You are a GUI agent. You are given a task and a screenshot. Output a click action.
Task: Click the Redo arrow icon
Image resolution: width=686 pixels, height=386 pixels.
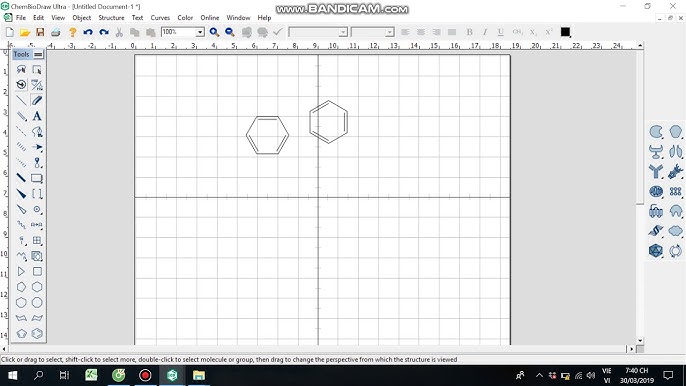[104, 32]
